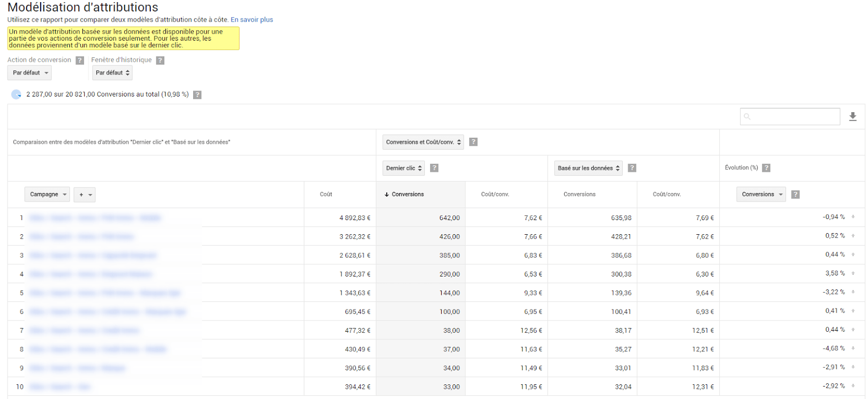Screen dimensions: 868x399
Task: Open the plus add-dimension dropdown
Action: point(85,195)
